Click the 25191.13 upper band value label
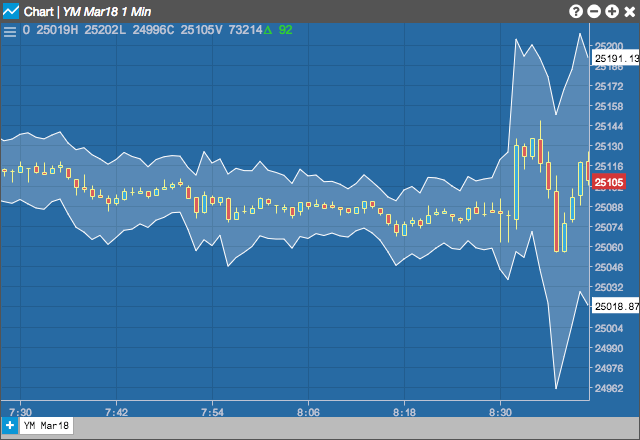This screenshot has width=640, height=440. pos(616,58)
